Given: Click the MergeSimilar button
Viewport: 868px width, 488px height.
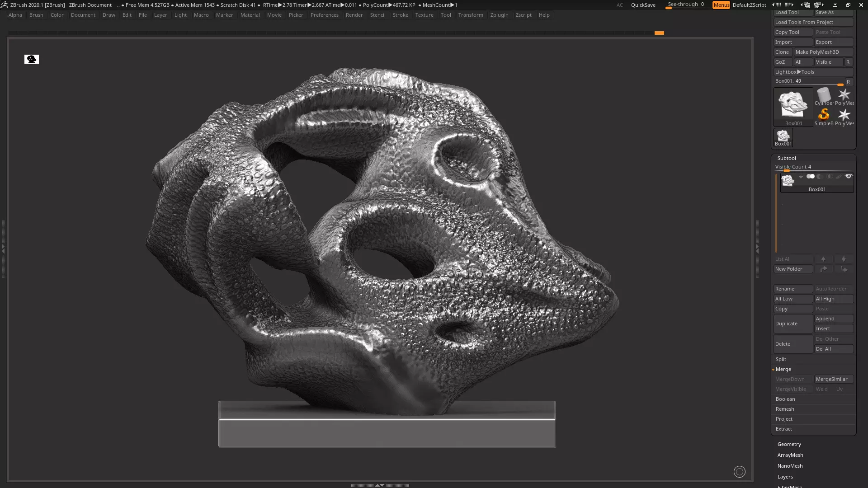Looking at the screenshot, I should [x=834, y=379].
